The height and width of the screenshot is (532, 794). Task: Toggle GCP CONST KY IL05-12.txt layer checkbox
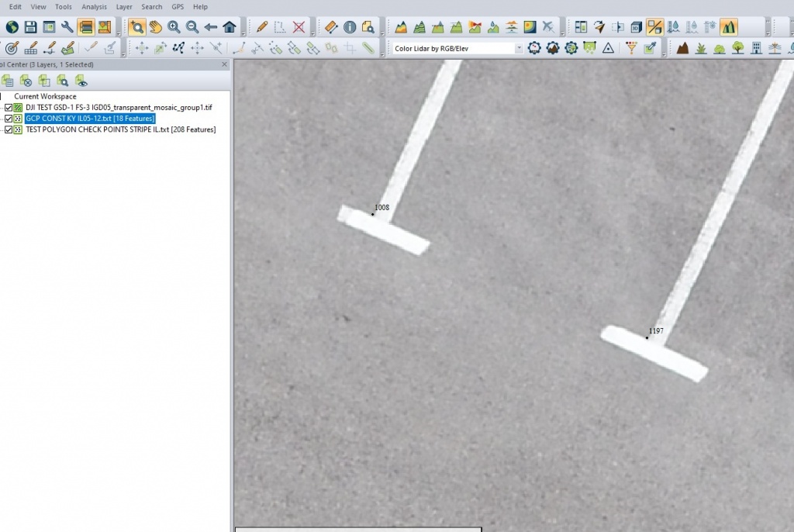point(9,119)
